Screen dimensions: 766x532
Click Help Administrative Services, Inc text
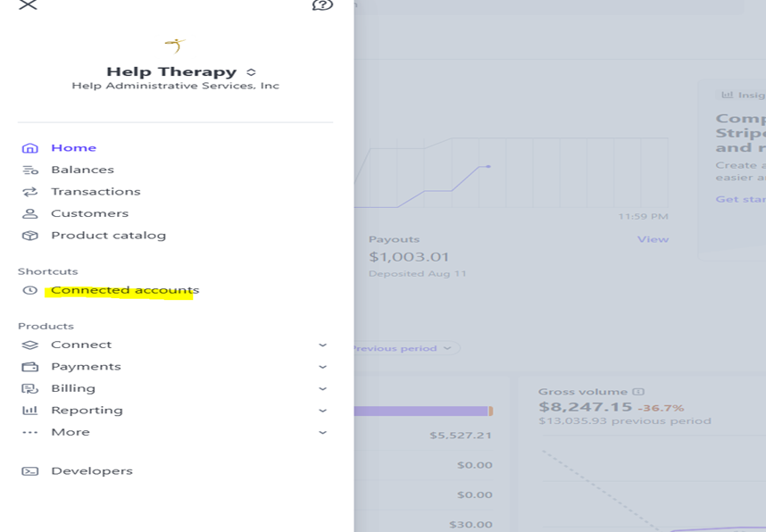[x=175, y=86]
